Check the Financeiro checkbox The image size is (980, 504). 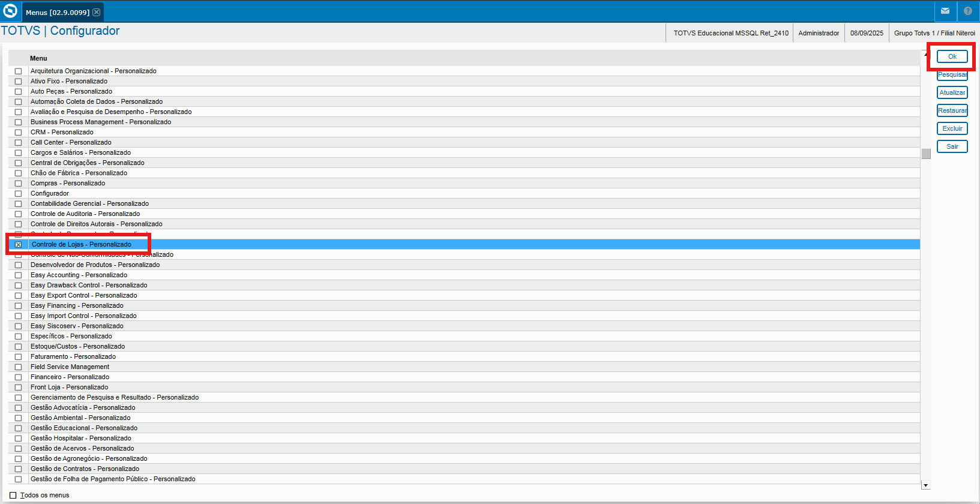pyautogui.click(x=18, y=377)
